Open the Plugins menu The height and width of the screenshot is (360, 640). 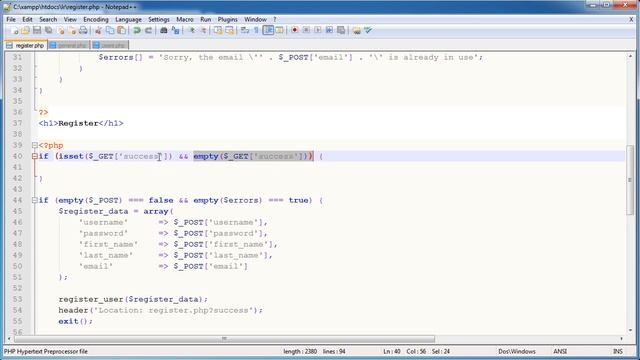pos(227,19)
